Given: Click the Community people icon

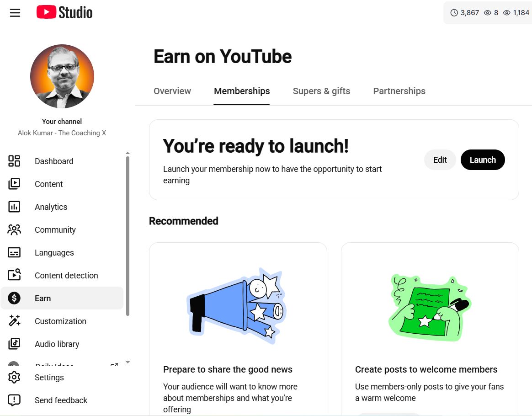Looking at the screenshot, I should [14, 229].
